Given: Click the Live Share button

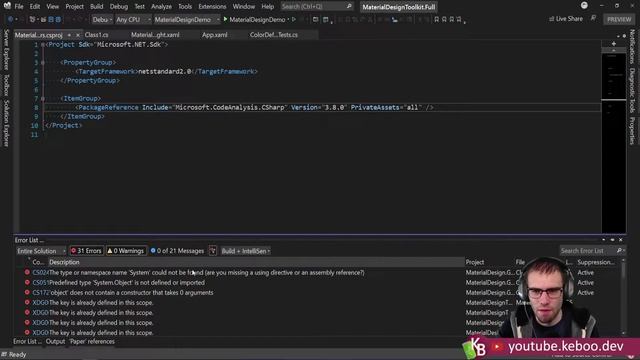Looking at the screenshot, I should (566, 19).
